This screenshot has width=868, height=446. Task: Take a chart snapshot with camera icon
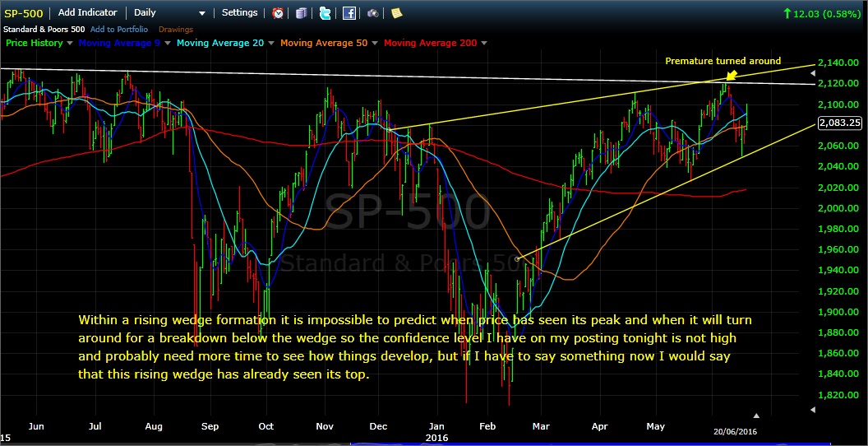point(372,13)
